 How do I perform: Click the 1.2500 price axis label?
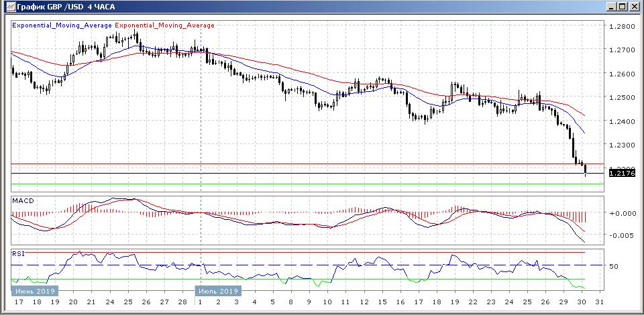click(622, 98)
